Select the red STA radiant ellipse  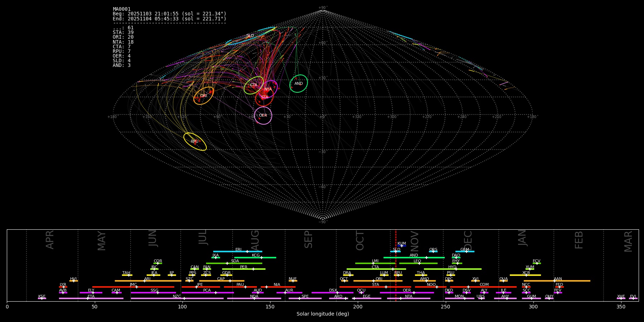[x=264, y=97]
